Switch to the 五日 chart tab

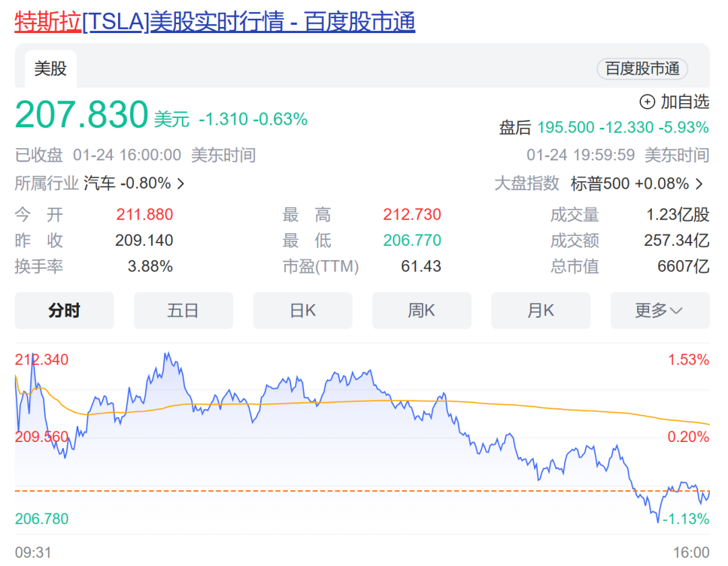click(183, 311)
